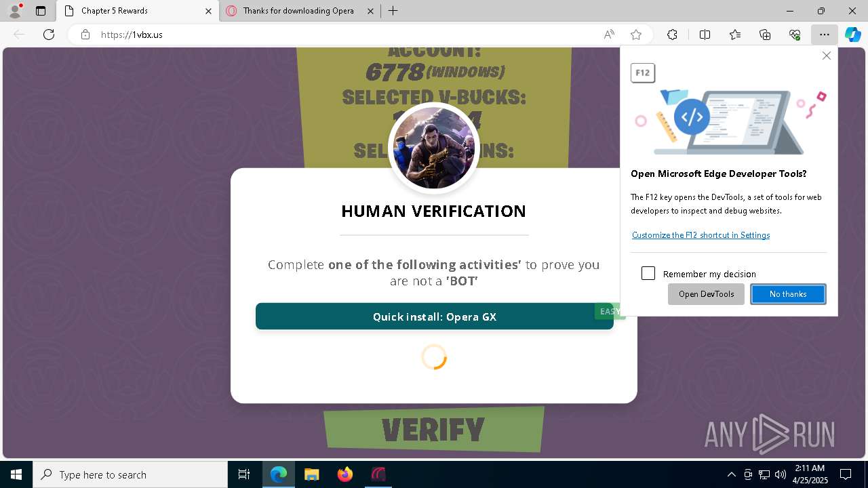868x488 pixels.
Task: Click Quick install: Opera GX offer
Action: (434, 317)
